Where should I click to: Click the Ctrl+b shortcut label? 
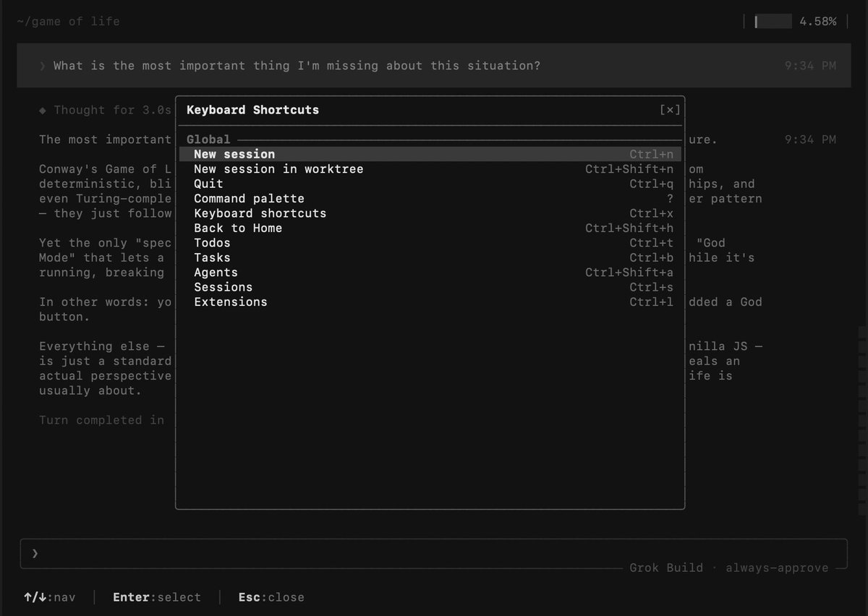pos(651,257)
